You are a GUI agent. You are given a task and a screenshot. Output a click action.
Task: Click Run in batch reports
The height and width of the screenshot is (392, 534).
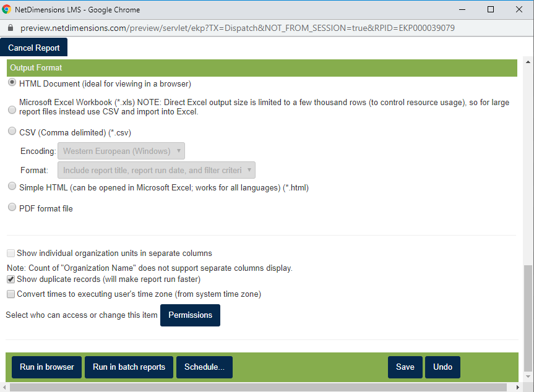coord(129,367)
